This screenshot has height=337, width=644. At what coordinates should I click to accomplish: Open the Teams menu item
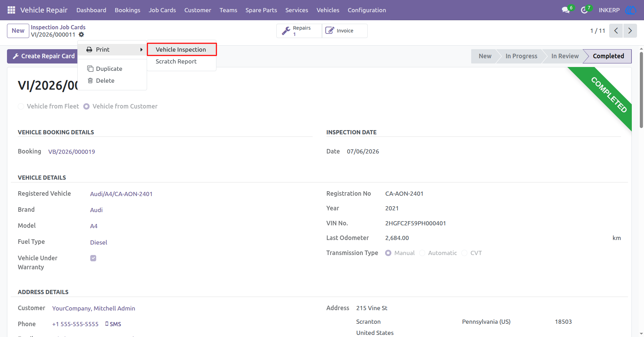click(228, 10)
